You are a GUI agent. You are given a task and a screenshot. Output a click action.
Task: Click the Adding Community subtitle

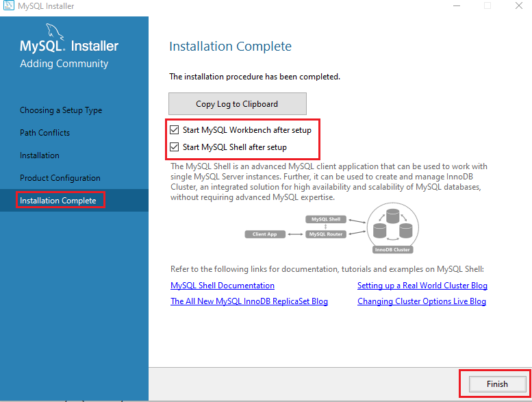pos(64,64)
